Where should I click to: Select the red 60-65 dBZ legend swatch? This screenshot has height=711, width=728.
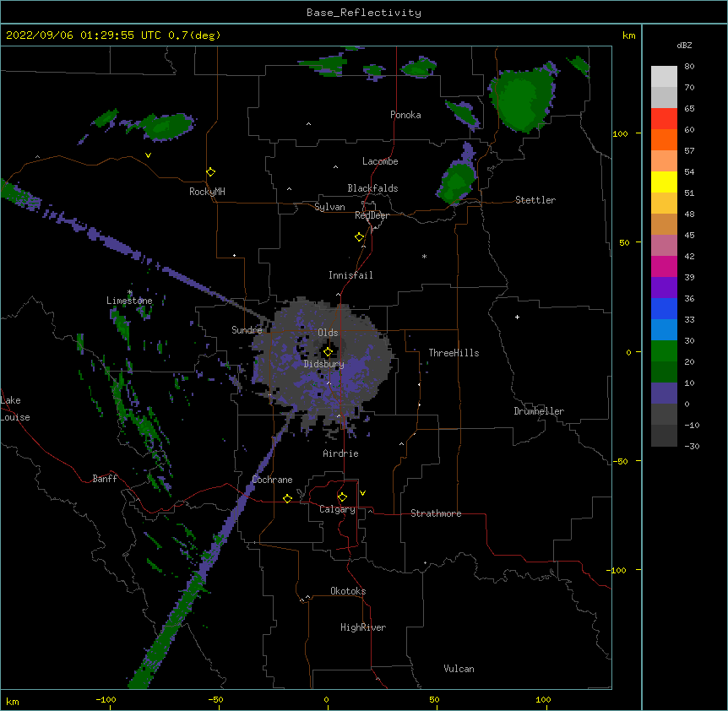[664, 118]
